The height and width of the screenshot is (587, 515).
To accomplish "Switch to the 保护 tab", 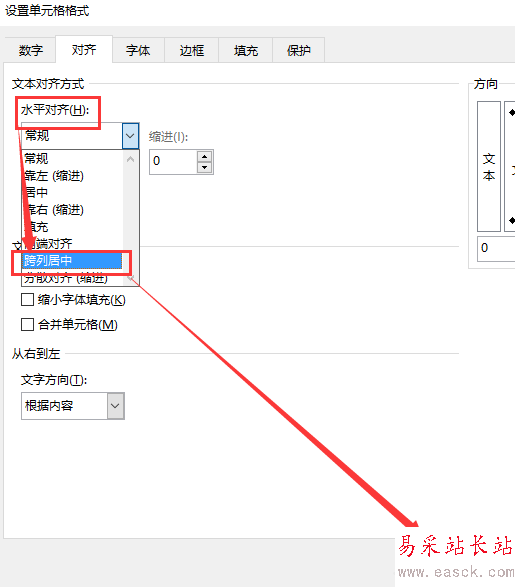I will click(298, 50).
